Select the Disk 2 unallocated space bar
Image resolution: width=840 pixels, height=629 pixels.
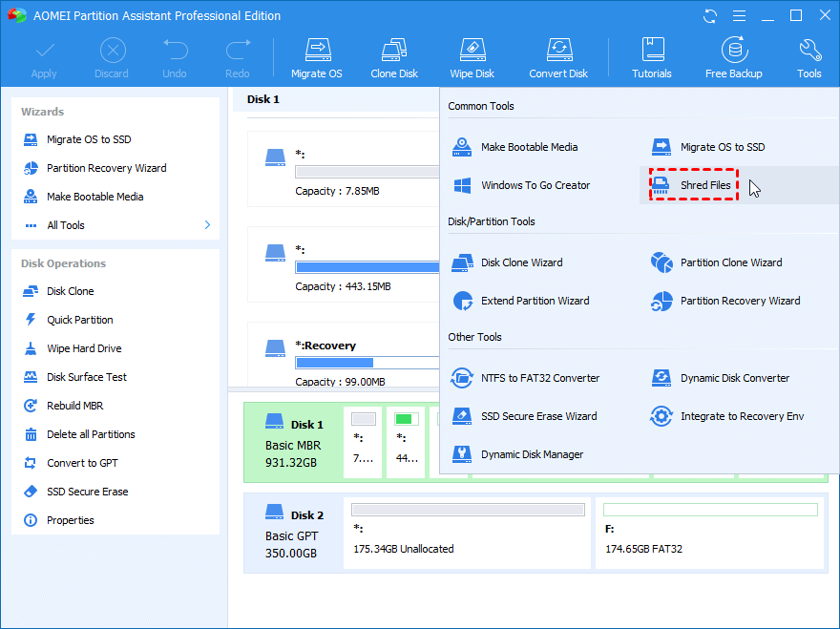[468, 535]
